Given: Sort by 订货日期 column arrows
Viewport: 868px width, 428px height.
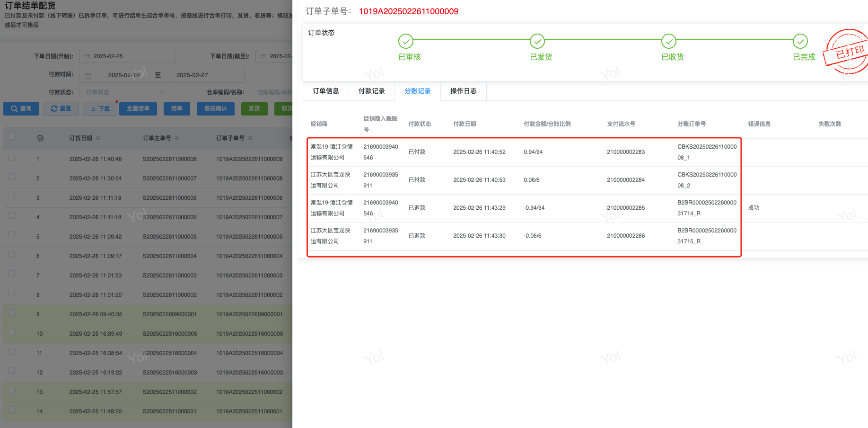Looking at the screenshot, I should click(98, 138).
